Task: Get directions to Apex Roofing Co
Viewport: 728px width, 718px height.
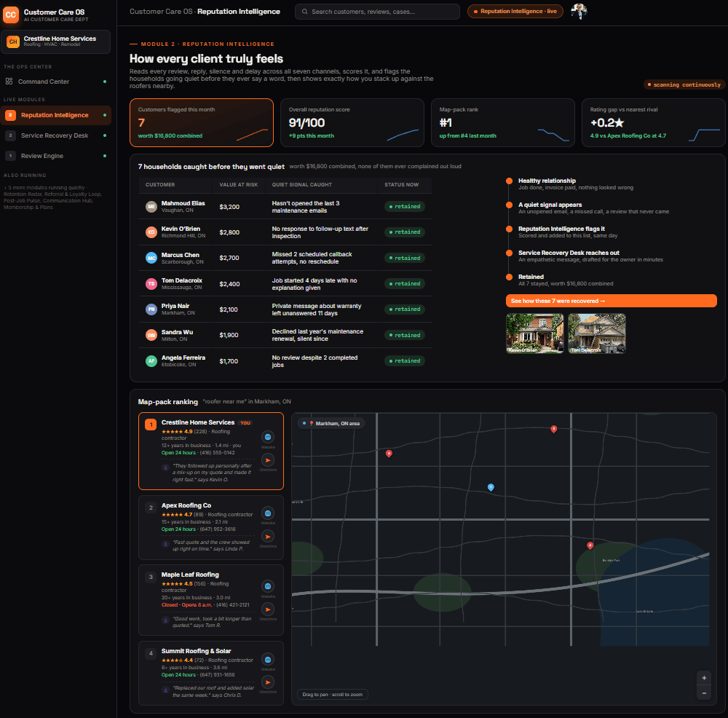Action: (268, 537)
